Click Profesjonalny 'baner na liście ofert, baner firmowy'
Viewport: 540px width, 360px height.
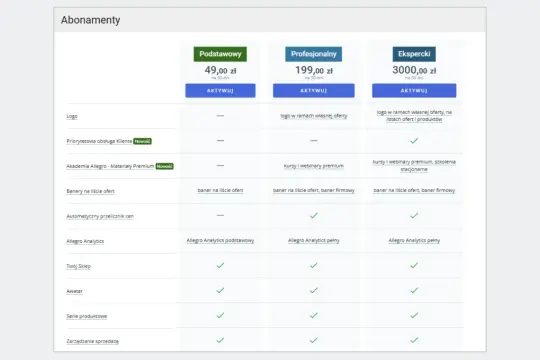point(314,190)
